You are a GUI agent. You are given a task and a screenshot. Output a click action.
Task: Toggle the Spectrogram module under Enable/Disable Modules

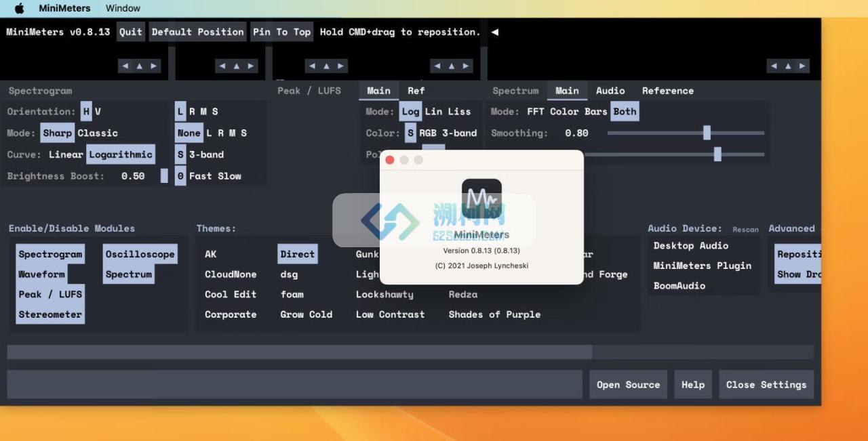click(x=50, y=254)
